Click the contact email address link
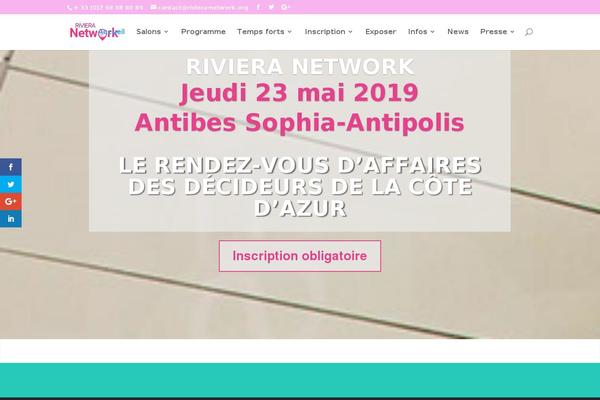Image resolution: width=600 pixels, height=400 pixels. pos(199,7)
